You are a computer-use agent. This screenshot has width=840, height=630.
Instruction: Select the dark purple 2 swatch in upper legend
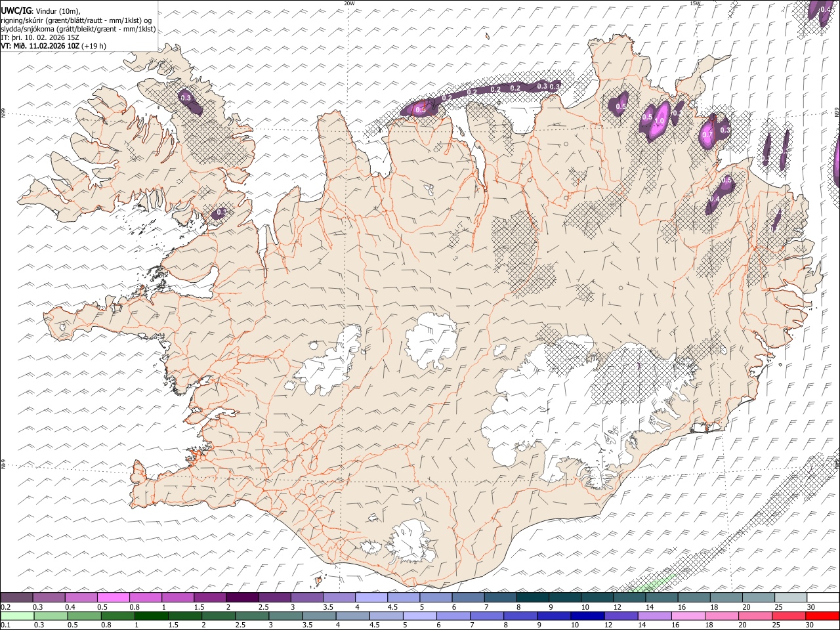[241, 597]
